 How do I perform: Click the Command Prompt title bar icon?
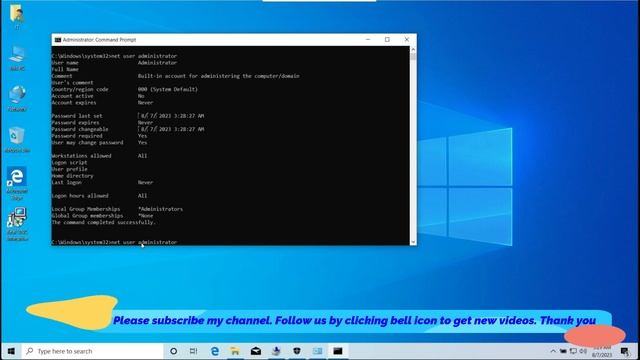[58, 40]
